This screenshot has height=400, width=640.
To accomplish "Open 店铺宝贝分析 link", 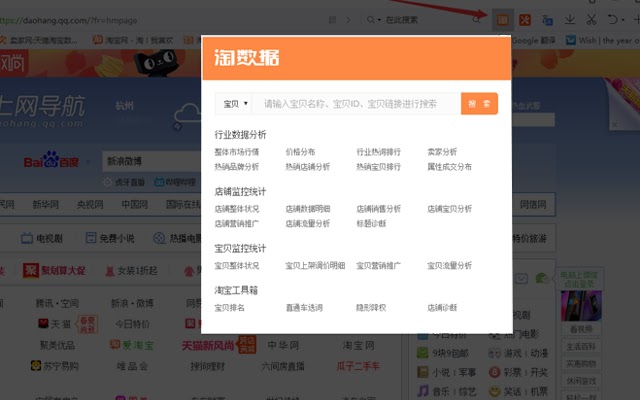I will [x=449, y=209].
